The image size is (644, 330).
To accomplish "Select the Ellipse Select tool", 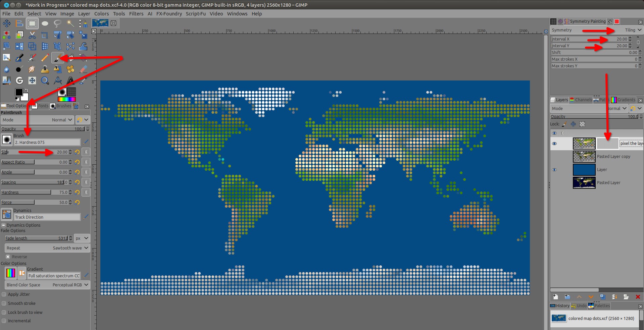I will [45, 23].
